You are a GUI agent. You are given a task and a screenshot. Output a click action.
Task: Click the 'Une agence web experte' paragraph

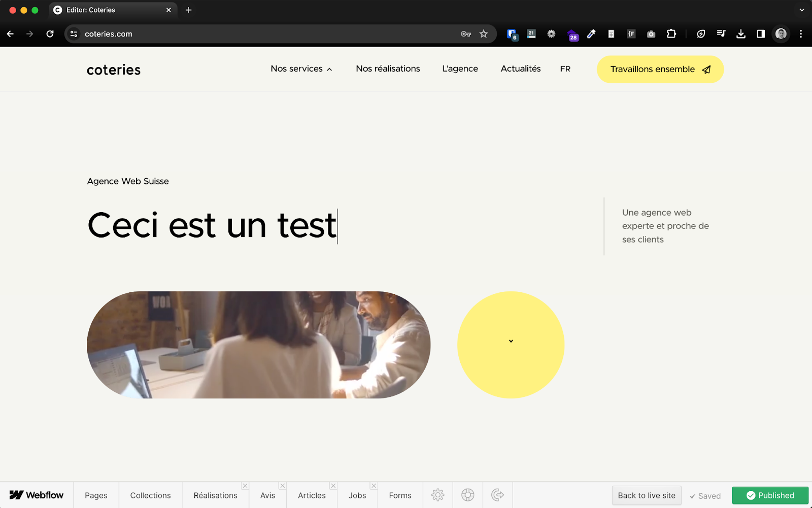click(x=665, y=226)
